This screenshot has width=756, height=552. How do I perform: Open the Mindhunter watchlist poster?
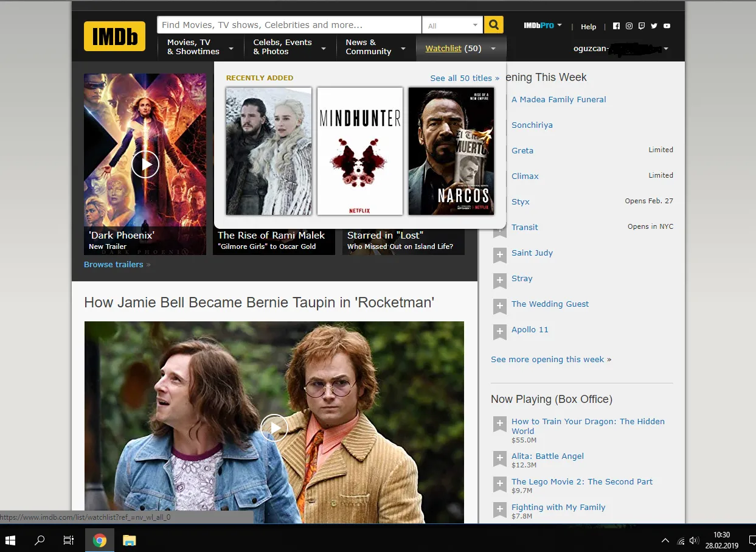point(360,151)
